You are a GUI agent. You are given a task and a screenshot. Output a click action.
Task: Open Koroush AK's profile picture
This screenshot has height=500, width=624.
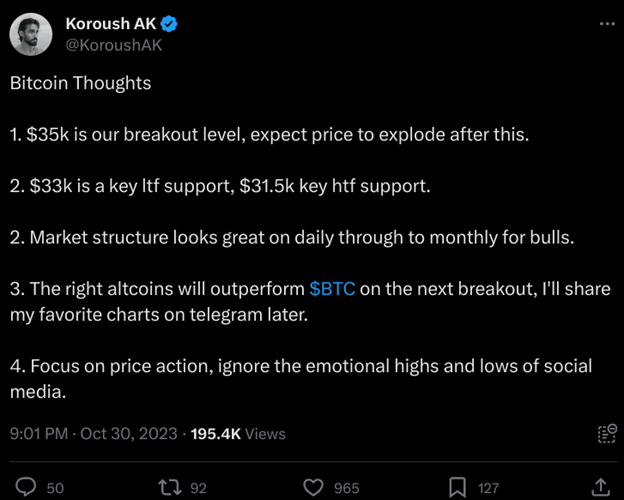coord(31,34)
